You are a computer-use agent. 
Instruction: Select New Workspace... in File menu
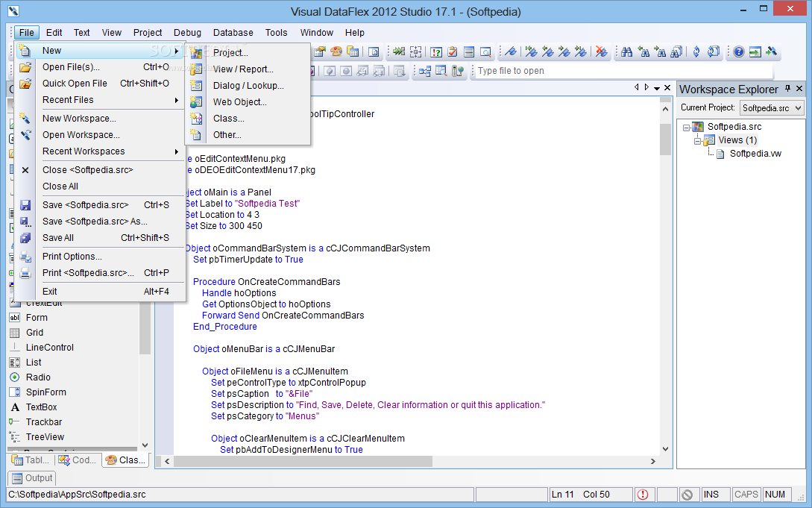[100, 119]
